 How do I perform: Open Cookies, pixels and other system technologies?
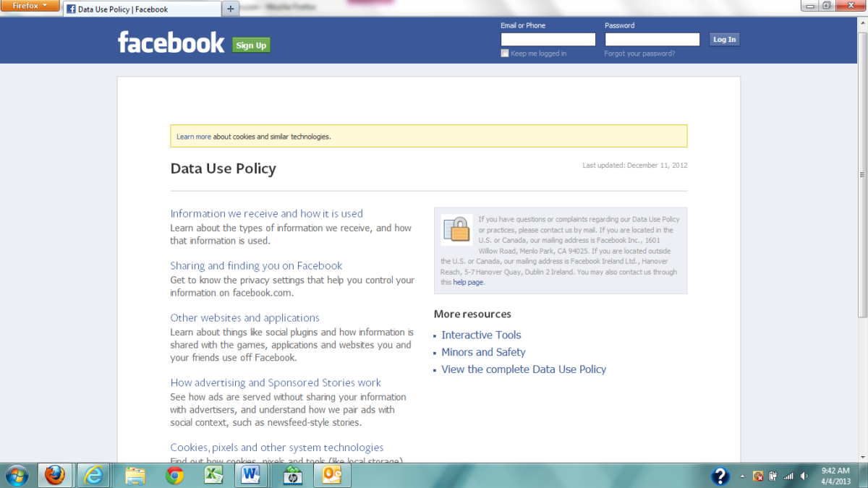(277, 448)
